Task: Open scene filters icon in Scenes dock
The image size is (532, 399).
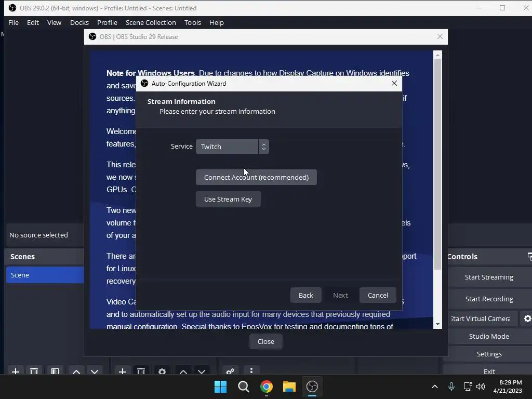Action: click(55, 371)
